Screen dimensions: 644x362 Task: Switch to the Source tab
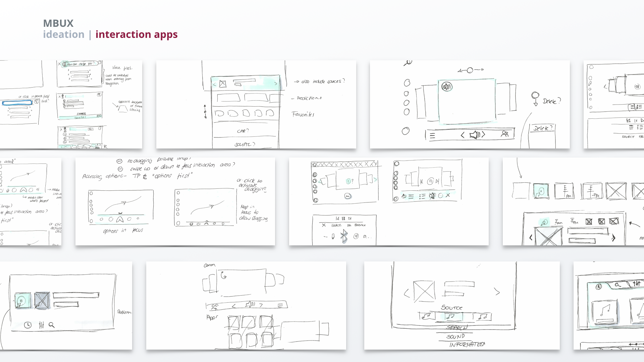coord(337,225)
